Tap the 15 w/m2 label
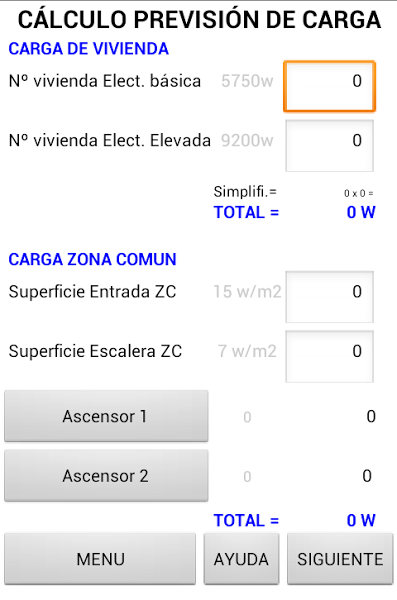 click(x=247, y=292)
